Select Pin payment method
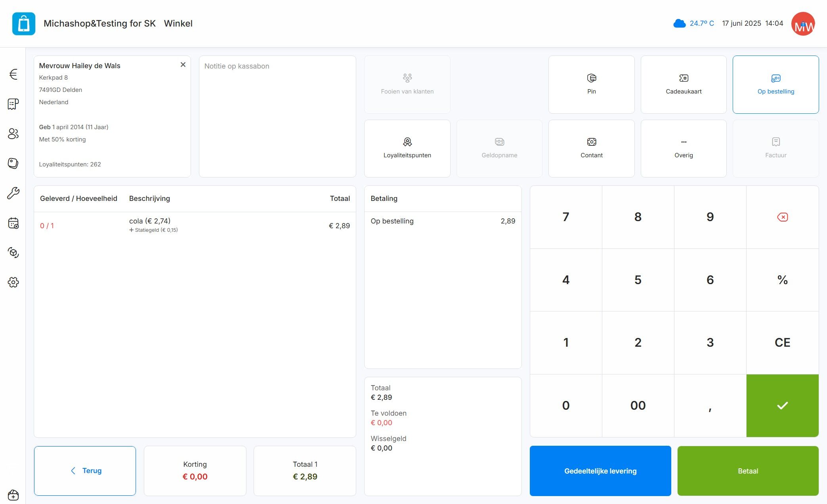Image resolution: width=827 pixels, height=504 pixels. [591, 84]
